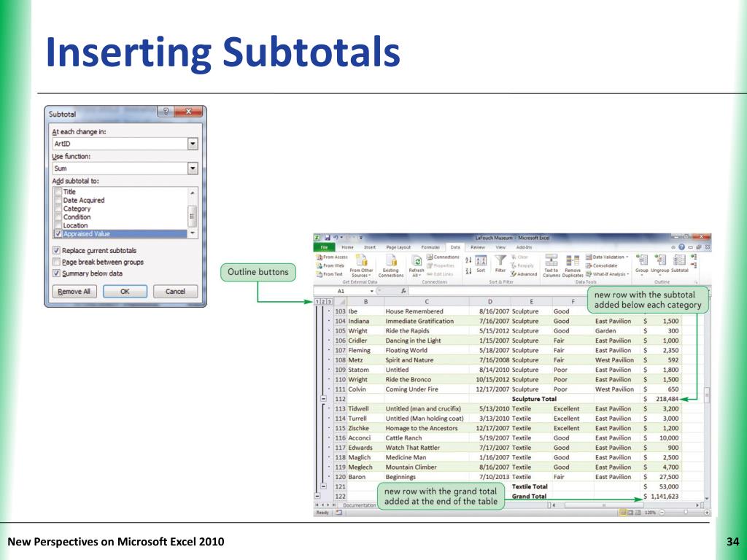Check the Condition checkbox
The height and width of the screenshot is (560, 747).
58,217
